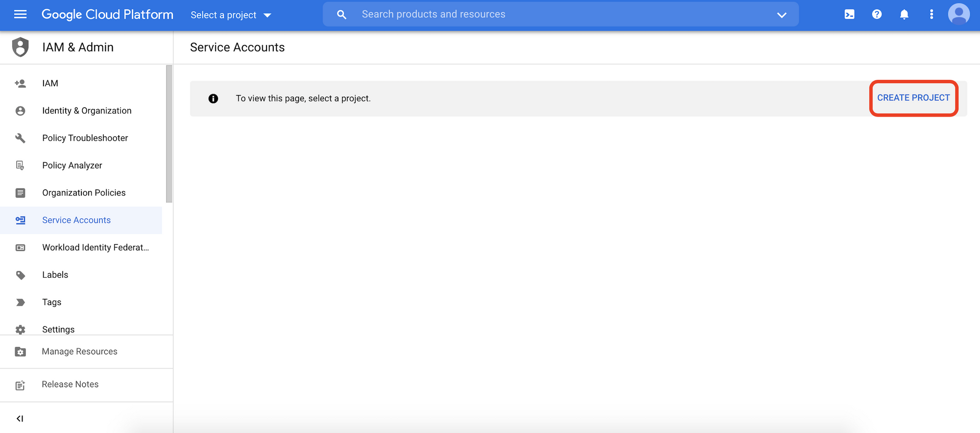Focus the Search products and resources field
980x433 pixels.
click(561, 14)
